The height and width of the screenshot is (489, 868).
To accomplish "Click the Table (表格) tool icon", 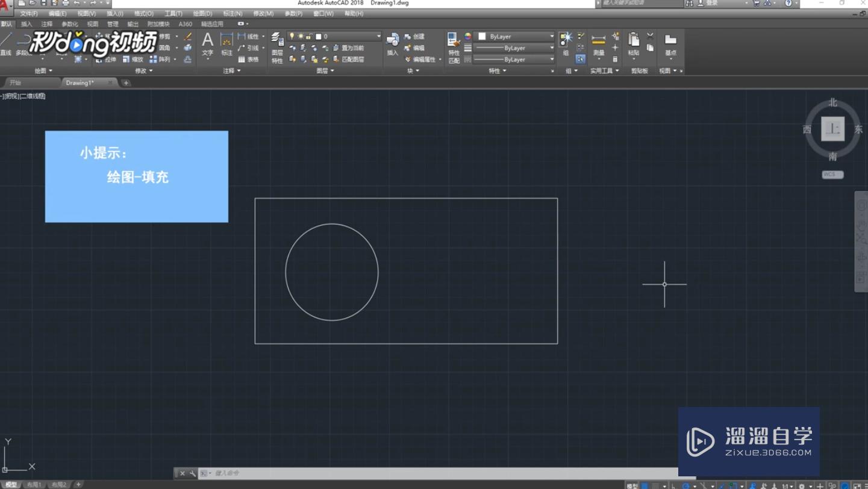I will pyautogui.click(x=248, y=60).
